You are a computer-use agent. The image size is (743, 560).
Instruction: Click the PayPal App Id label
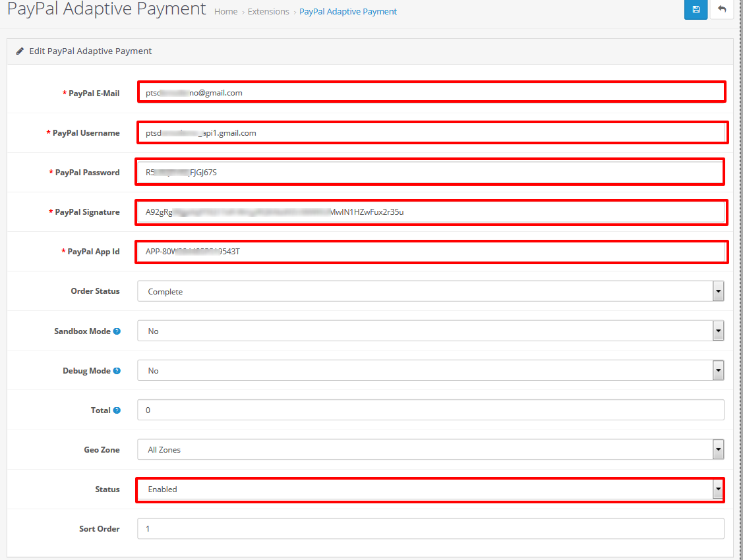(94, 252)
